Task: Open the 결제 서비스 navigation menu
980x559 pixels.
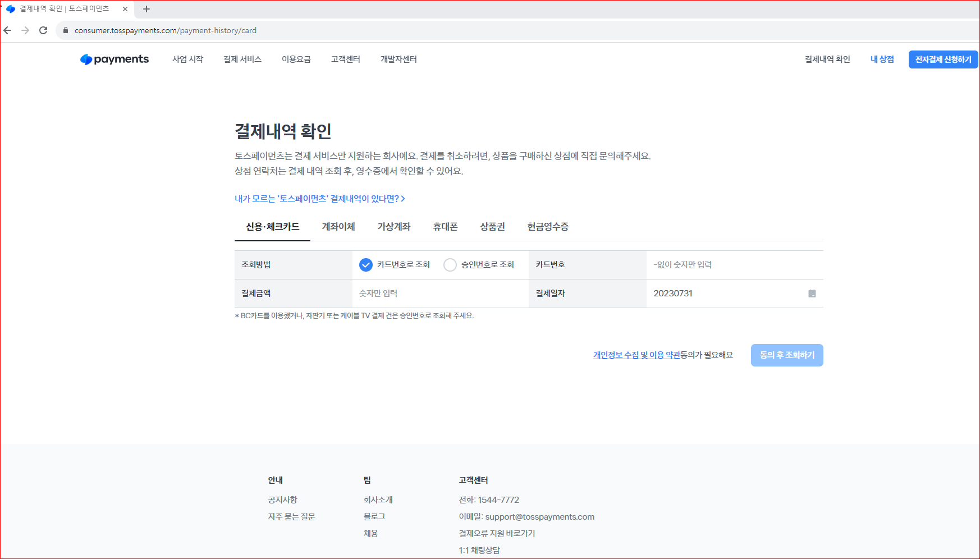Action: point(242,59)
